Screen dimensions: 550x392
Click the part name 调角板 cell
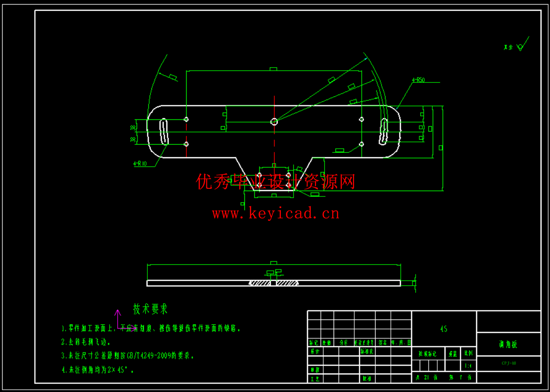click(x=508, y=343)
